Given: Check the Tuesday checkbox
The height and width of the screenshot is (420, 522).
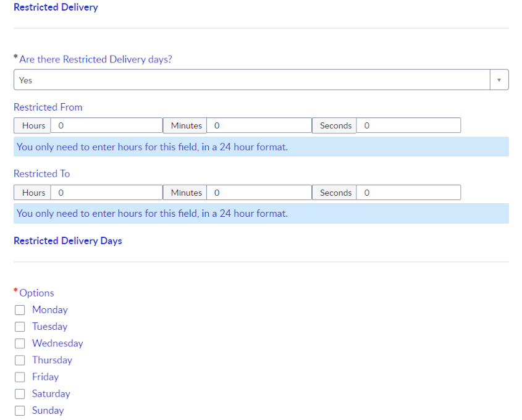Looking at the screenshot, I should click(x=20, y=327).
